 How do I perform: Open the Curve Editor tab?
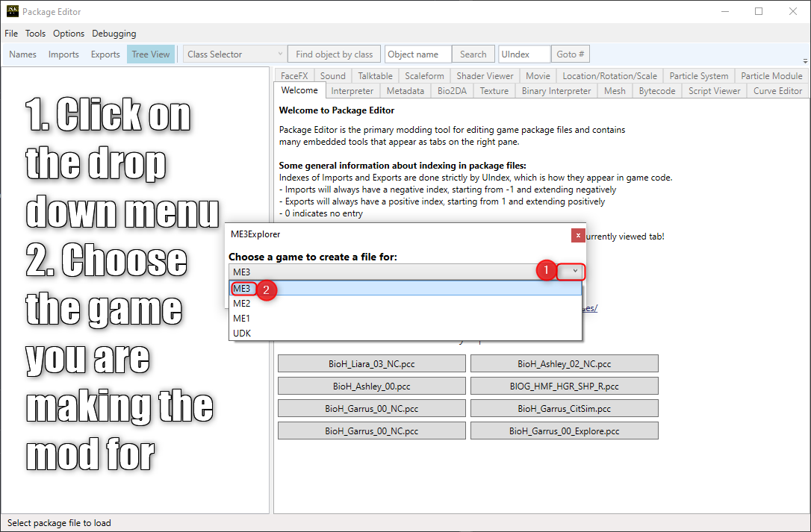777,91
